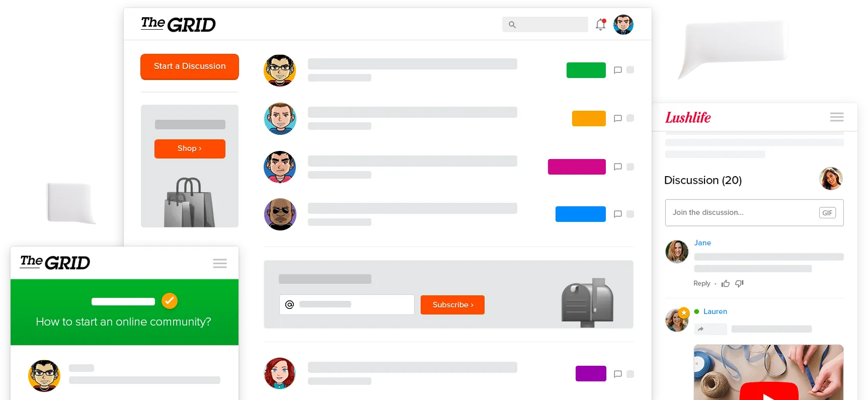
Task: Click comment bubble icon beside green tag
Action: pos(618,70)
